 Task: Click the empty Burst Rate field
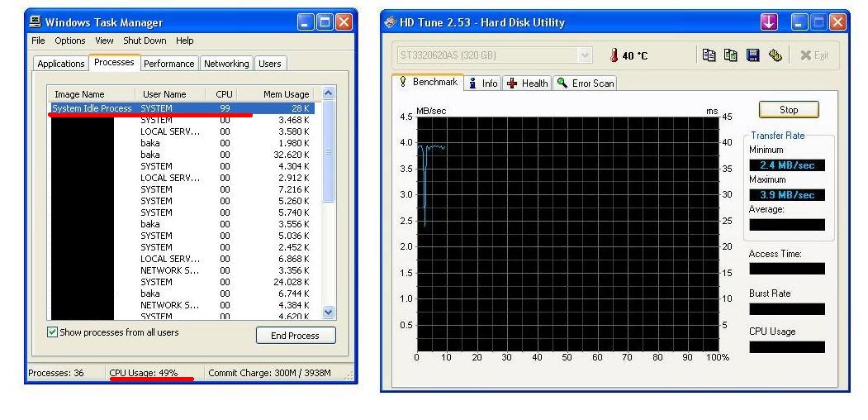pyautogui.click(x=786, y=308)
